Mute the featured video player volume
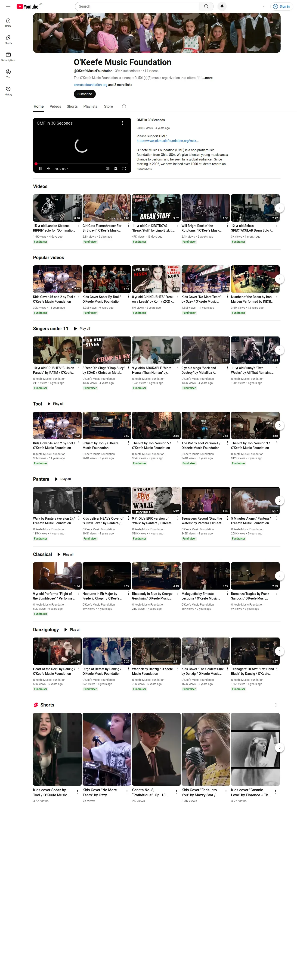 point(48,169)
